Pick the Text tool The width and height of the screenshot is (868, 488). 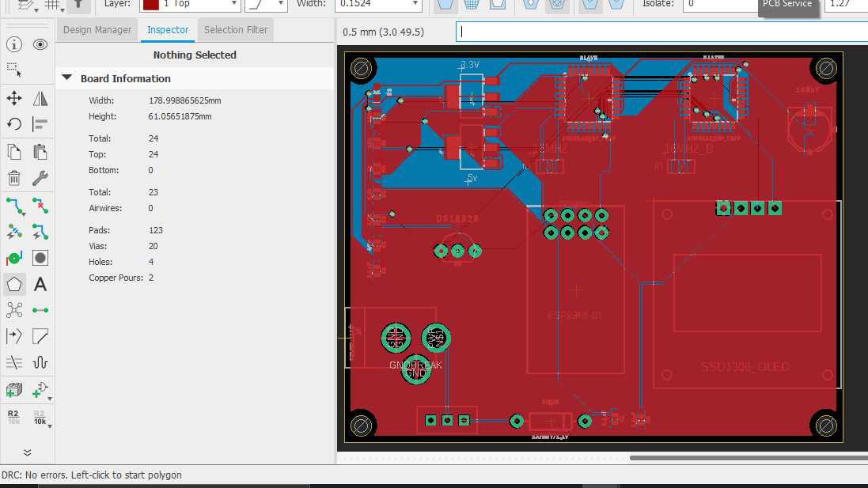[40, 284]
